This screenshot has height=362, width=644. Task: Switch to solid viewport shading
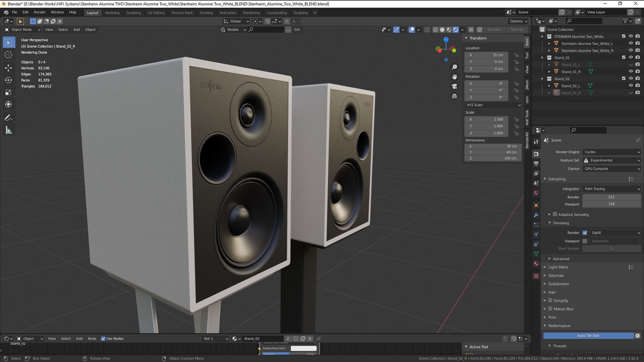click(442, 30)
